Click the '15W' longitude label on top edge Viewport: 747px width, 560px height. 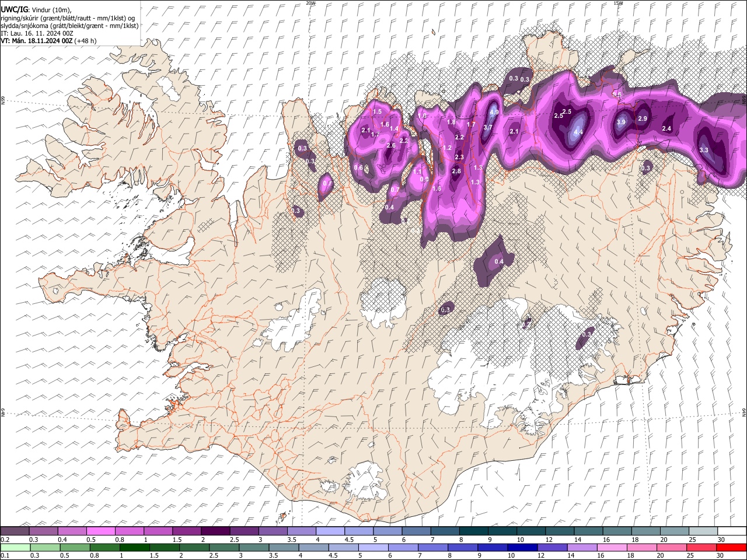[x=618, y=2]
